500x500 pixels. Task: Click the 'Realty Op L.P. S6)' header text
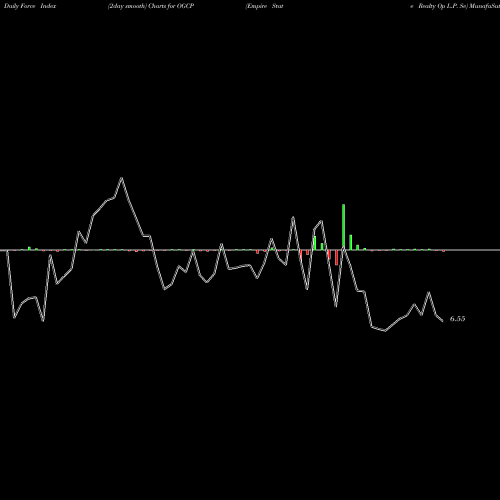coord(443,6)
